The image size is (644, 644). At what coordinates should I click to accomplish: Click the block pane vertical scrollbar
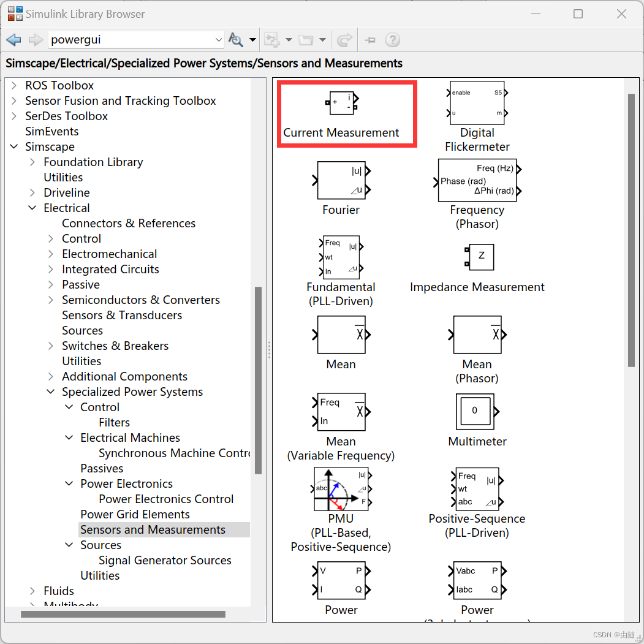click(631, 230)
